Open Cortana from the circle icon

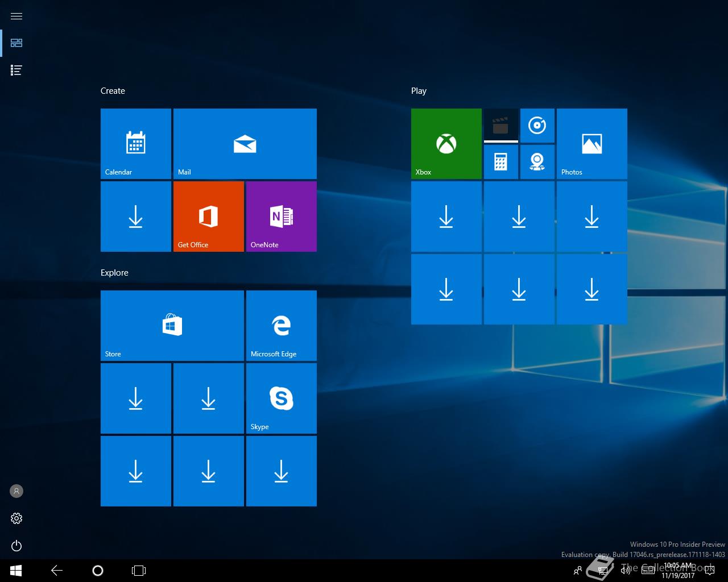98,571
